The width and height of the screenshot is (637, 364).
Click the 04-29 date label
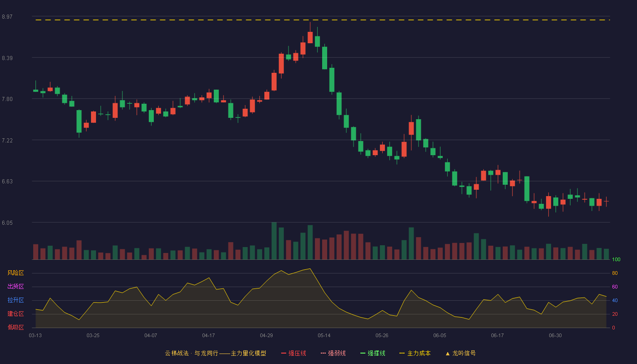coord(266,335)
